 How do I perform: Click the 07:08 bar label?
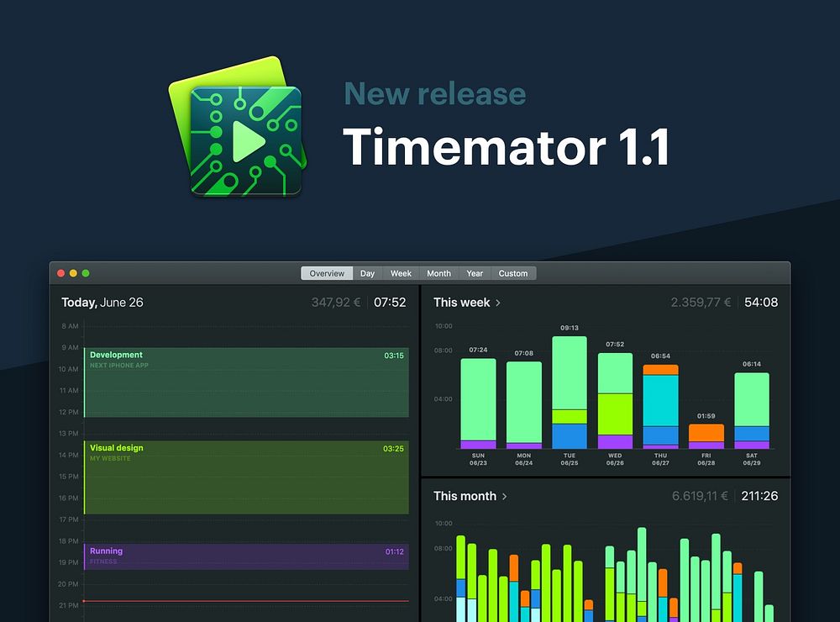click(x=524, y=353)
